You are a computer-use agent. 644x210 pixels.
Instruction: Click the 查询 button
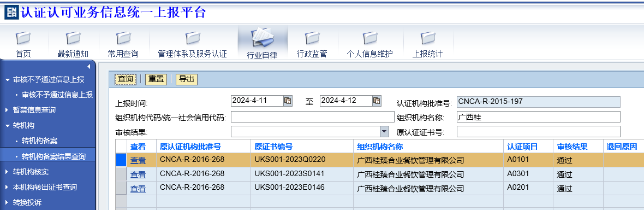pyautogui.click(x=126, y=79)
